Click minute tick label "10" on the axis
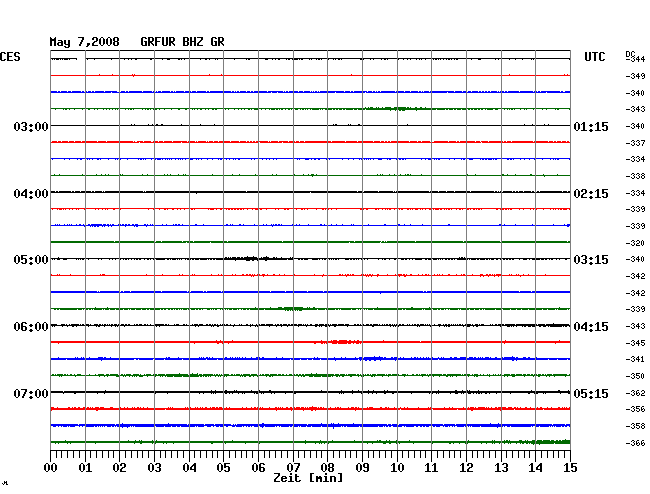650x494 pixels. [397, 467]
